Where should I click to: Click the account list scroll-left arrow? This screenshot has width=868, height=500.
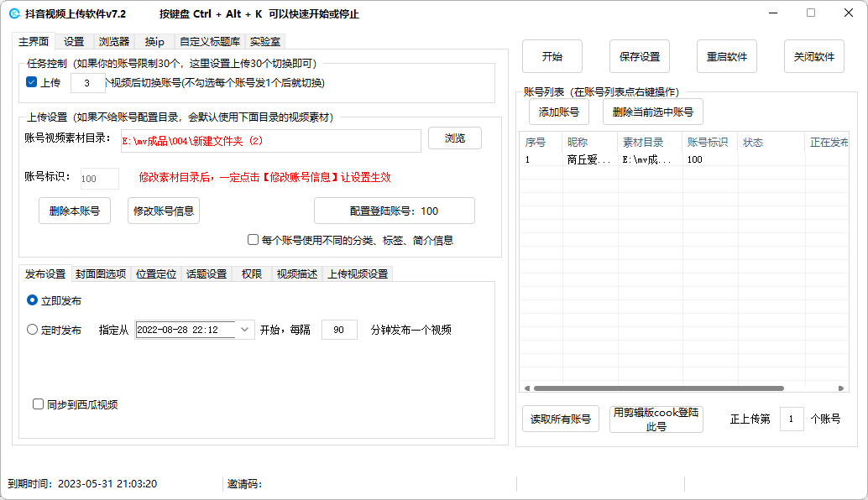(x=527, y=388)
